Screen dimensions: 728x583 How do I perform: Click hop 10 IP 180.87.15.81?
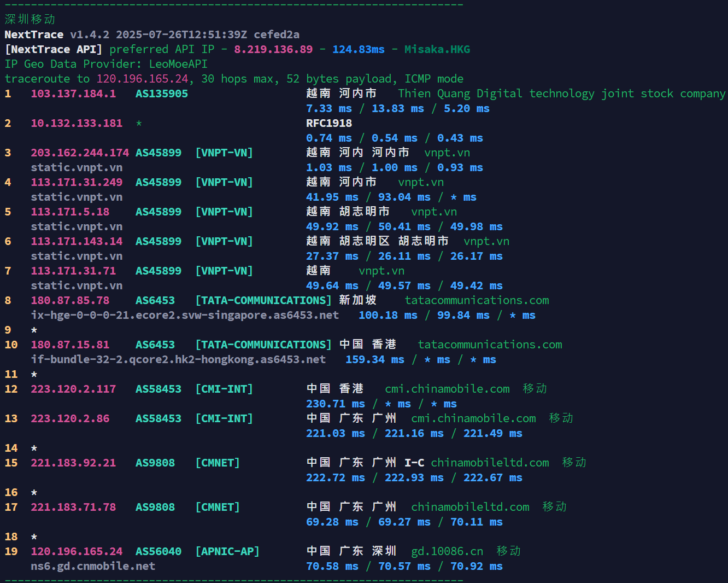(70, 345)
